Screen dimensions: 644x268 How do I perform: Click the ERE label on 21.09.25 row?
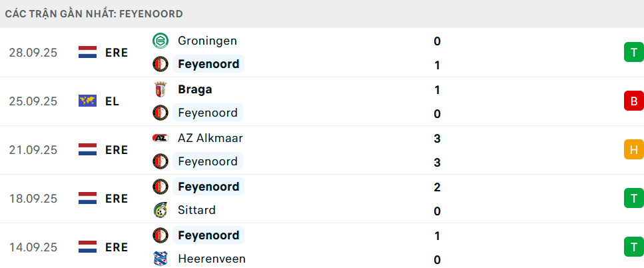(117, 150)
